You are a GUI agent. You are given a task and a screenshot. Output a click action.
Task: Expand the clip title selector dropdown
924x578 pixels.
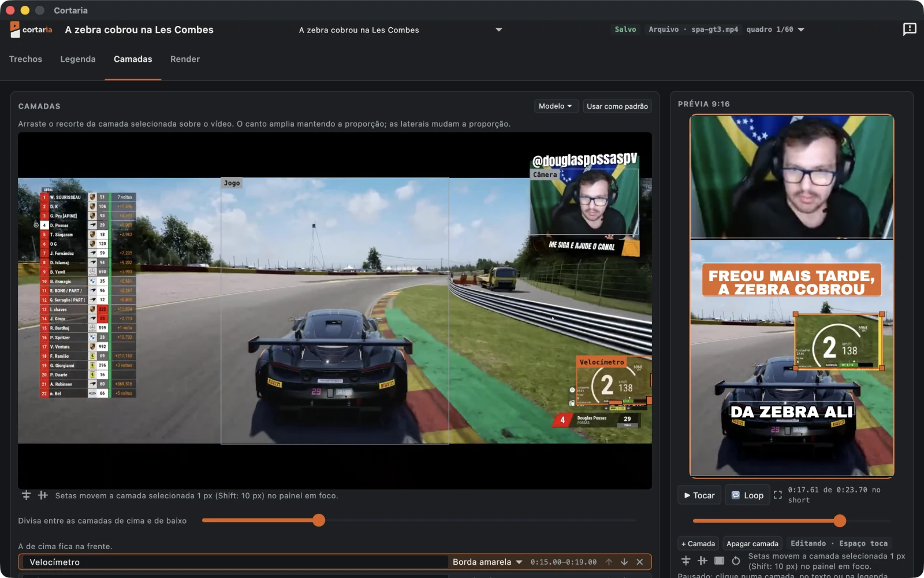click(499, 30)
